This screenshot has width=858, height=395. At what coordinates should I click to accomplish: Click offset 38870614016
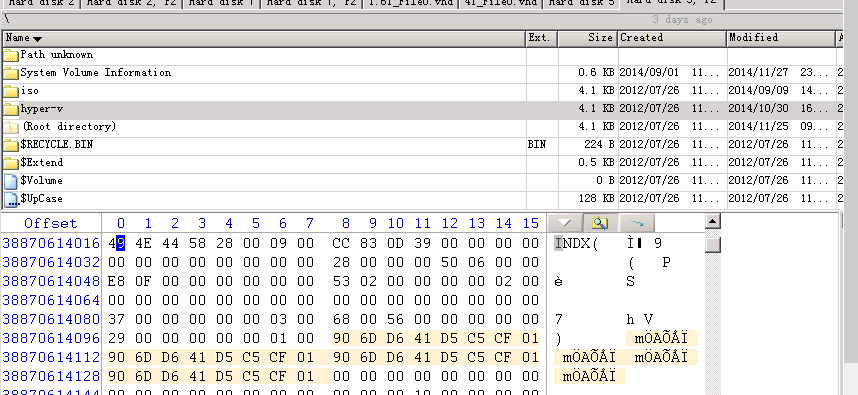(51, 243)
